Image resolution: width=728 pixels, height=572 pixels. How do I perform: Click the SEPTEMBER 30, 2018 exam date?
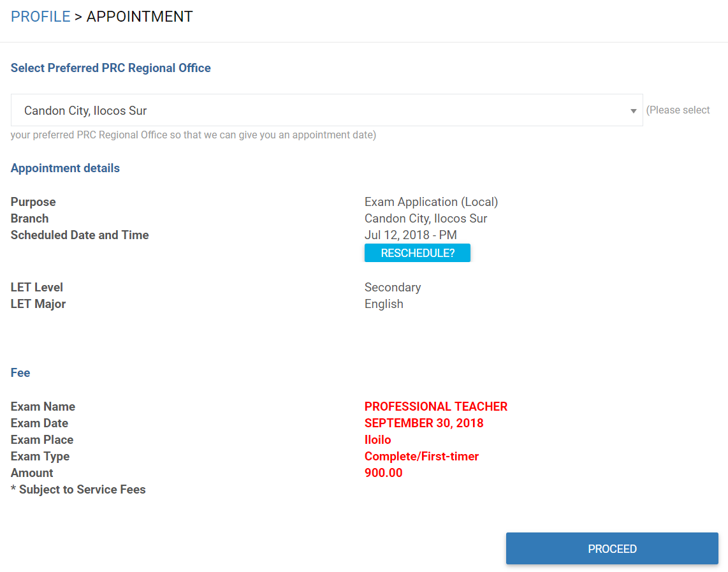(424, 423)
